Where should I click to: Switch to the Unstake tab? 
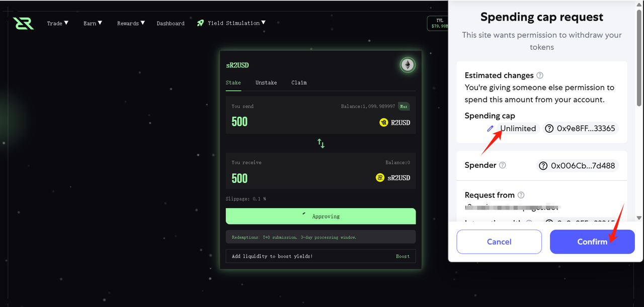[x=266, y=82]
